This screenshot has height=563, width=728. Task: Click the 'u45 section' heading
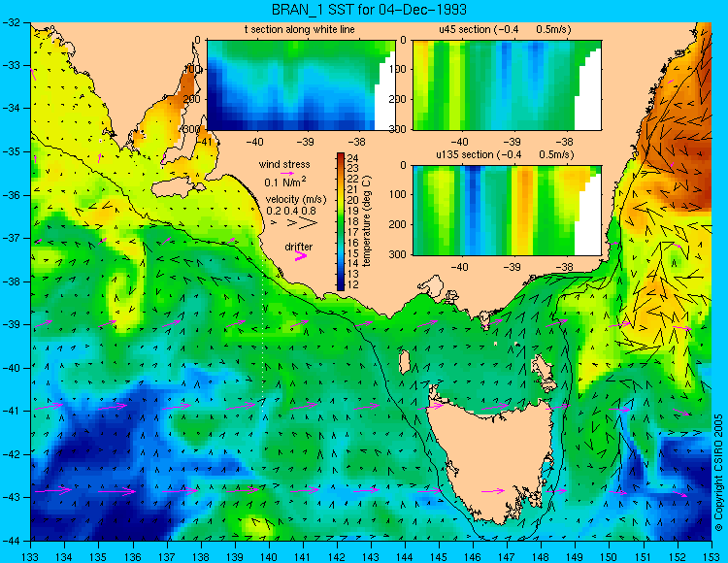pyautogui.click(x=465, y=29)
